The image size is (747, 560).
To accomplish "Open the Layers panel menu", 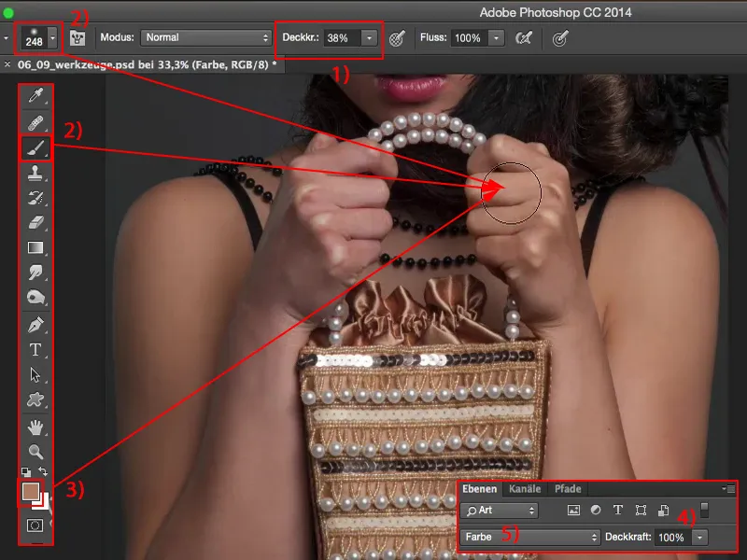I will [x=729, y=486].
